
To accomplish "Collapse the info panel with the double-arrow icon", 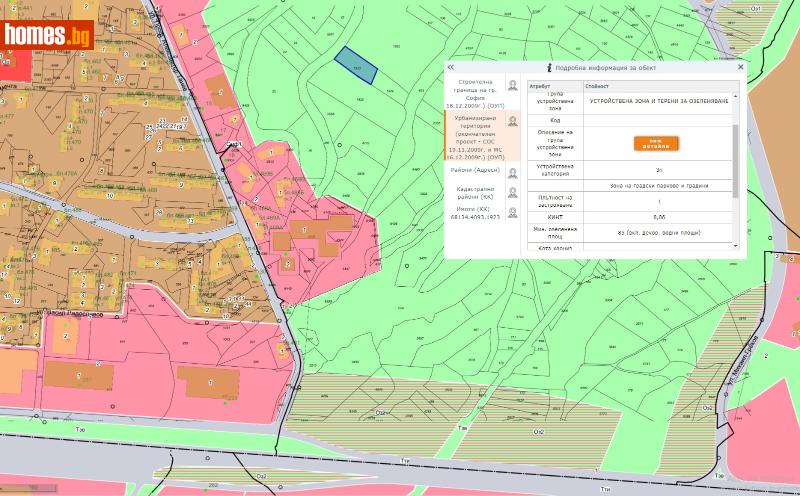I will [x=451, y=67].
